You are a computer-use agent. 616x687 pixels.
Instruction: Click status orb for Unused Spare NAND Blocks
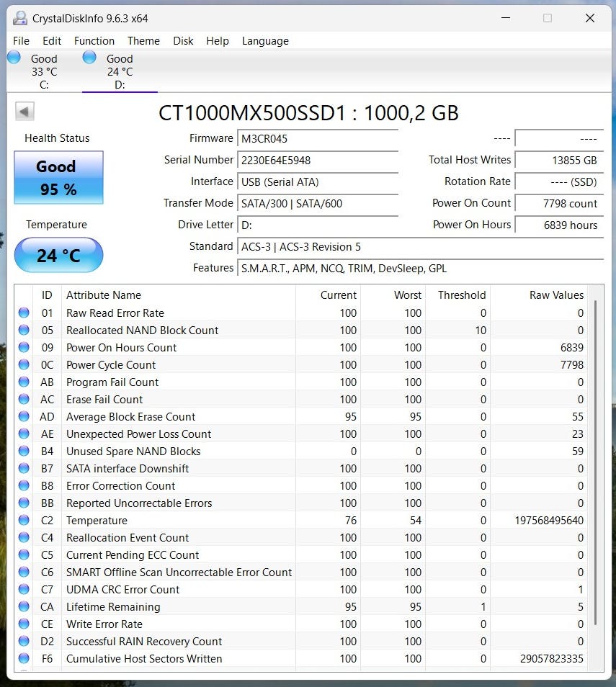[x=24, y=451]
